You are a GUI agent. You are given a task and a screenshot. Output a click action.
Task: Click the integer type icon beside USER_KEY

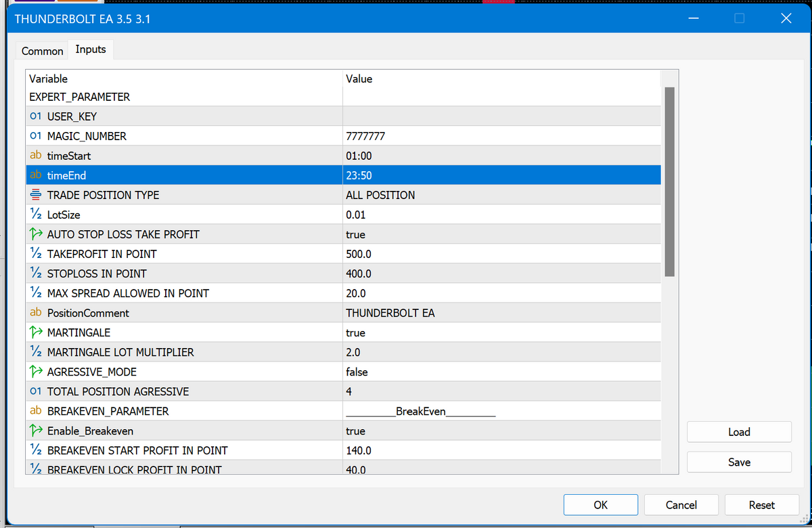(x=37, y=116)
